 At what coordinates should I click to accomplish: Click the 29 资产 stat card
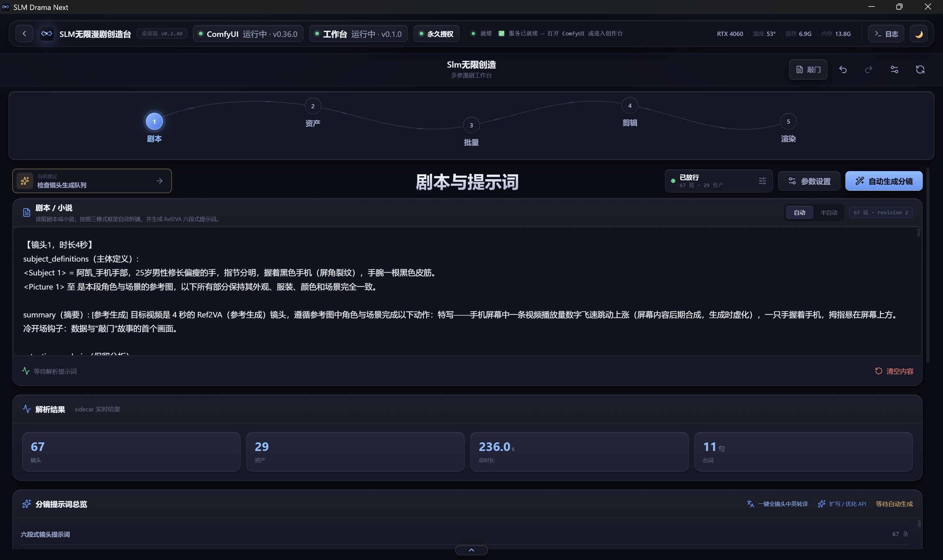point(355,452)
